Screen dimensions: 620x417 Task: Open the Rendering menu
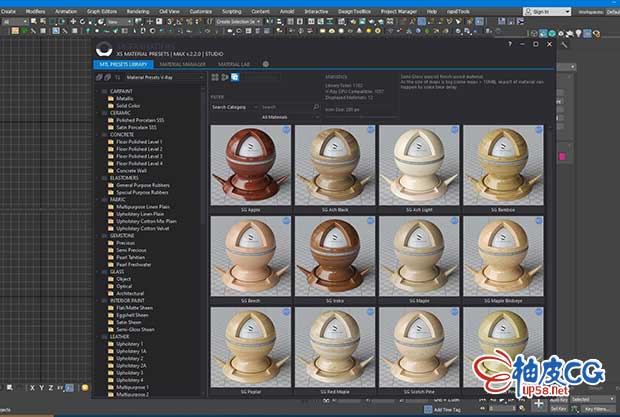click(x=138, y=11)
